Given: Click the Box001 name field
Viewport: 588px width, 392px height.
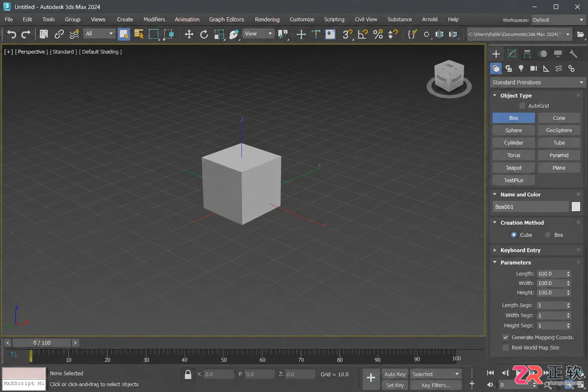Looking at the screenshot, I should [531, 207].
